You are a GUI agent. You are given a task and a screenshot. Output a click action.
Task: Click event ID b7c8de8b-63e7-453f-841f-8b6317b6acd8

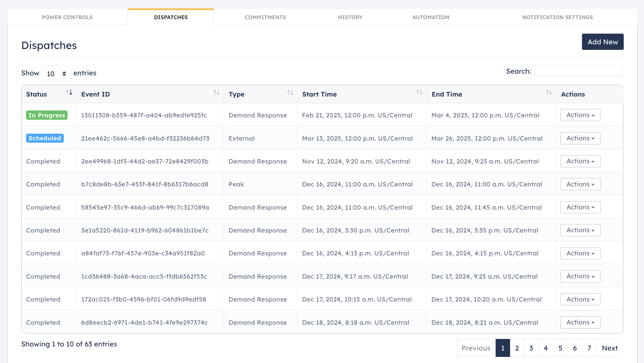[x=145, y=184]
